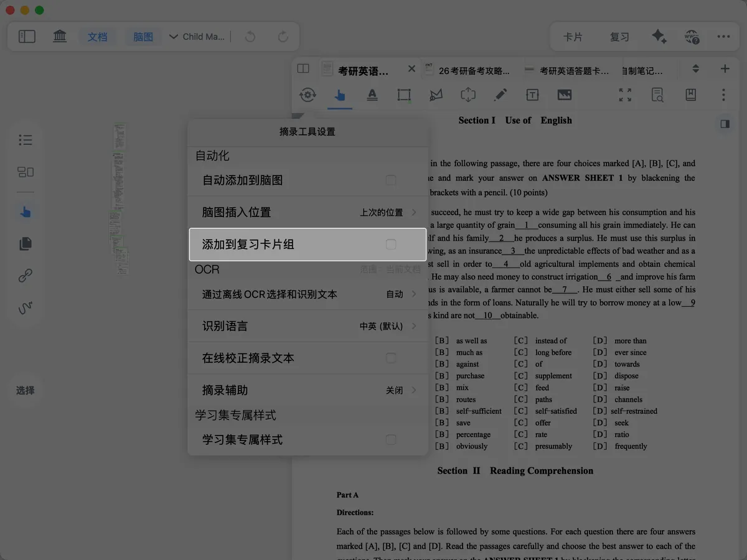Switch to 文档 document mode
This screenshot has height=560, width=747.
tap(97, 37)
